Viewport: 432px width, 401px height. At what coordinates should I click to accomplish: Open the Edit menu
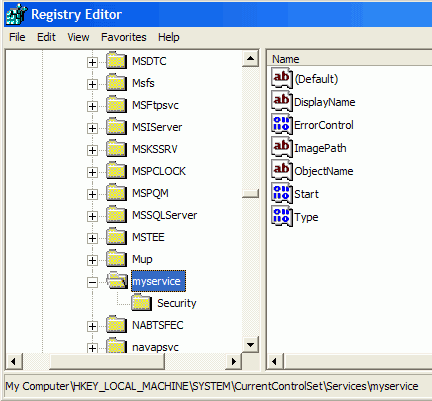pos(46,37)
